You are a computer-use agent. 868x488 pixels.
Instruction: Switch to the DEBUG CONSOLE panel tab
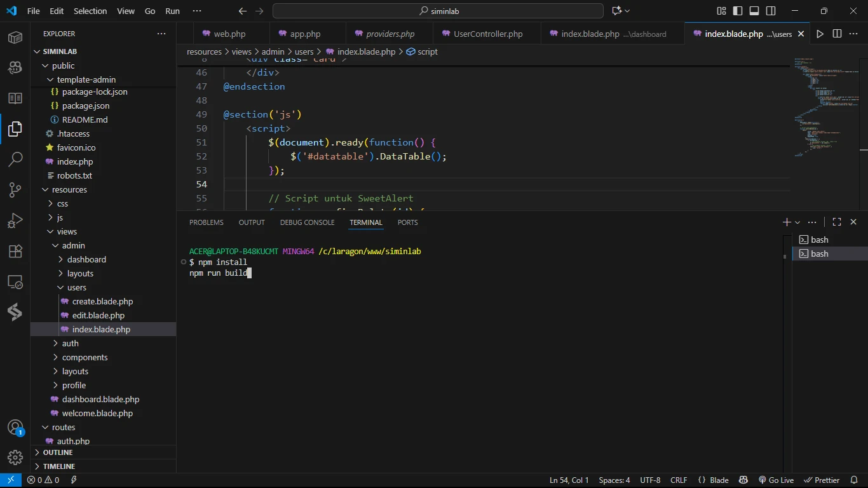coord(307,222)
